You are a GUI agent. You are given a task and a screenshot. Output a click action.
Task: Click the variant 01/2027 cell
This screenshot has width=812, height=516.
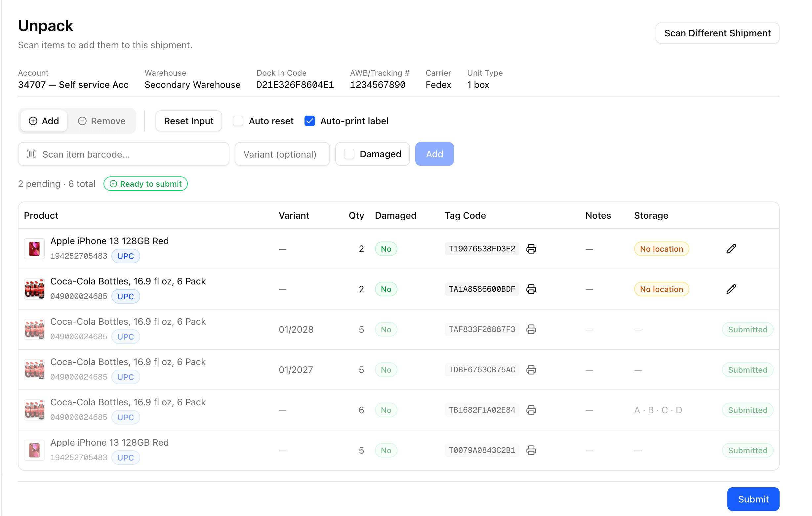pyautogui.click(x=296, y=370)
